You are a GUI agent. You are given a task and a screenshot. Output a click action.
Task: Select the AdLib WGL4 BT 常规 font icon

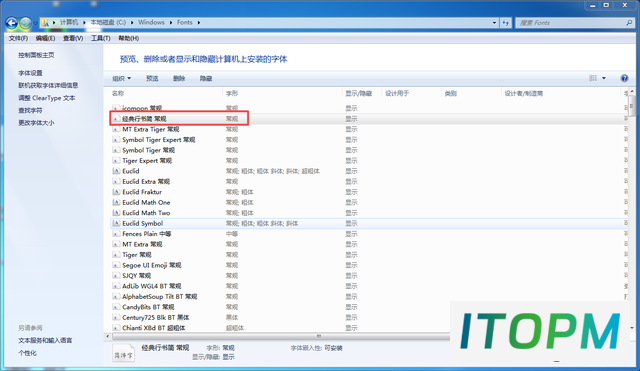[116, 286]
